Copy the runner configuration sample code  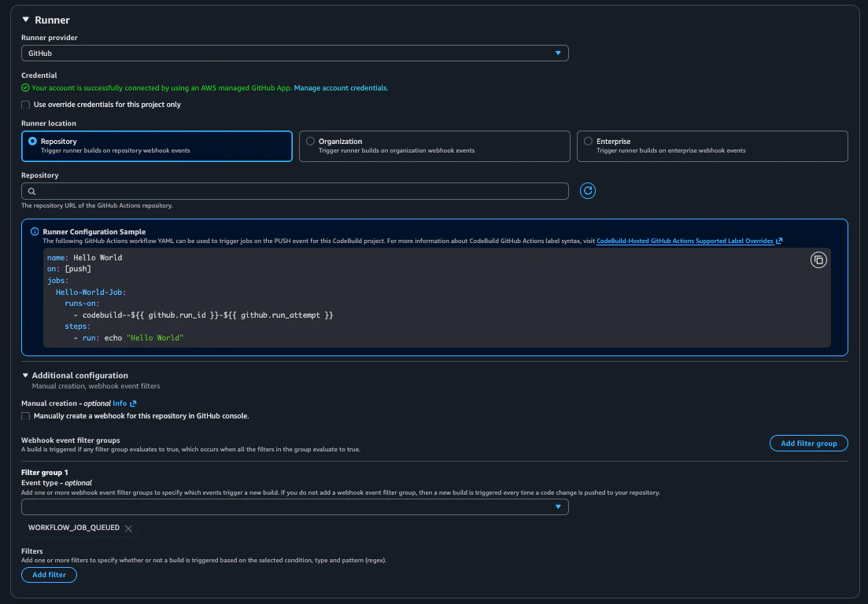[818, 260]
